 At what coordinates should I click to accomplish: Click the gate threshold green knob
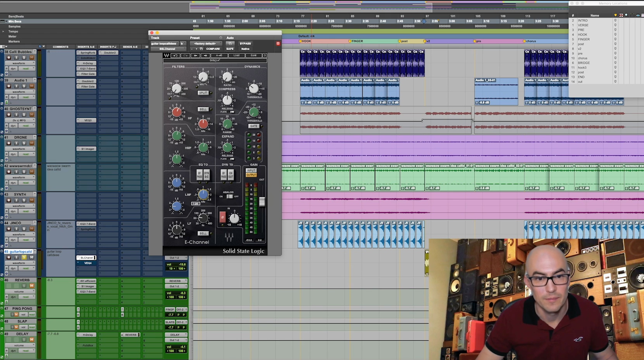click(254, 112)
